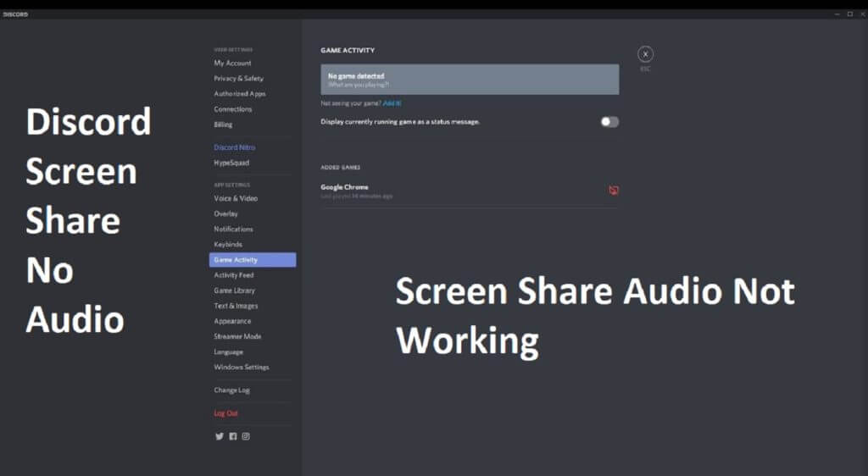Toggle overlay icon for Google Chrome
Screen dimensions: 868x476
[x=614, y=191]
